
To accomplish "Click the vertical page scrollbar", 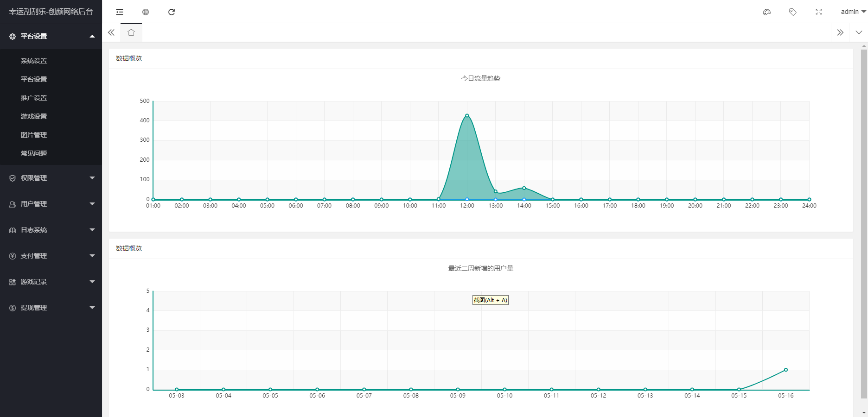I will pos(864,222).
